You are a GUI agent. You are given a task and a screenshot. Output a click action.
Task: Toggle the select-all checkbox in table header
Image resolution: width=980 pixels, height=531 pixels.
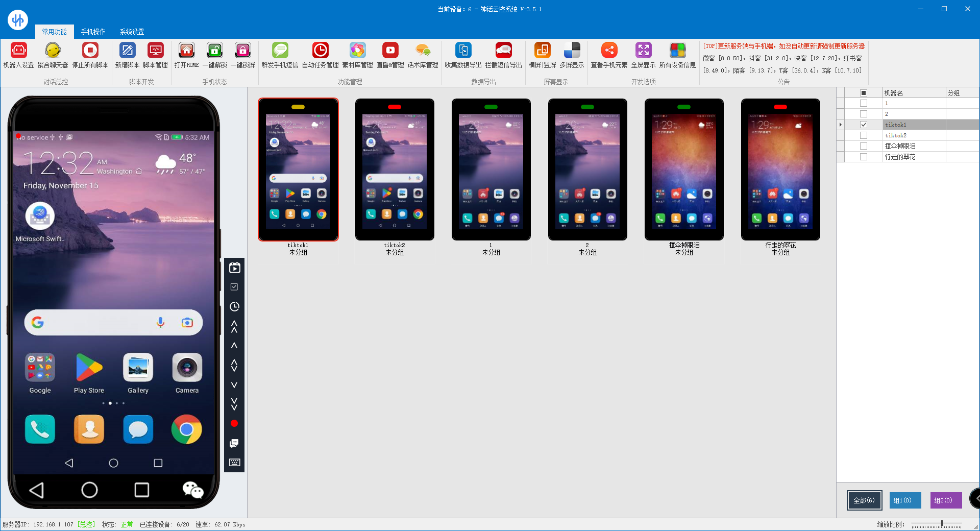[x=864, y=93]
